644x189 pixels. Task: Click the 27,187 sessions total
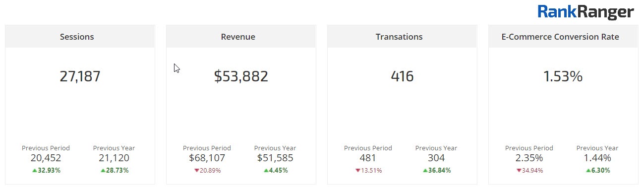80,76
